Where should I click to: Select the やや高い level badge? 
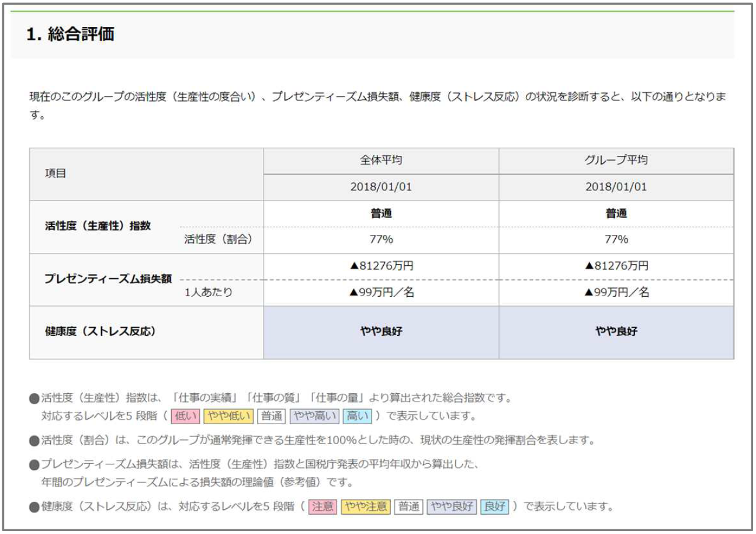click(314, 417)
